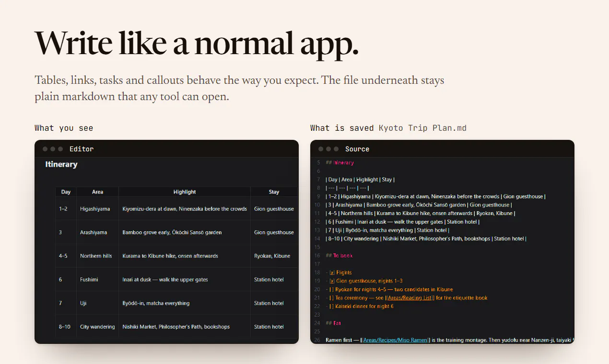Image resolution: width=609 pixels, height=364 pixels.
Task: Click the "## Eat" line in Source
Action: pyautogui.click(x=333, y=323)
